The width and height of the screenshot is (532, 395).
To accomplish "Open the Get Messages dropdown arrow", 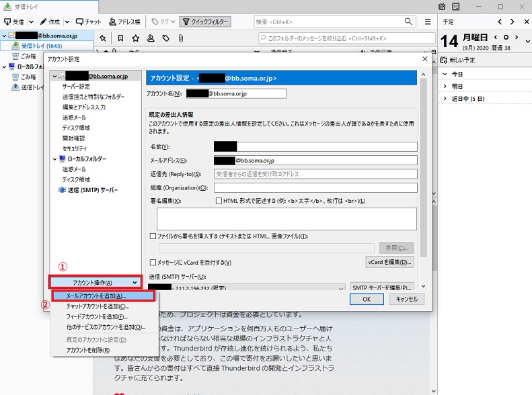I will pyautogui.click(x=31, y=22).
